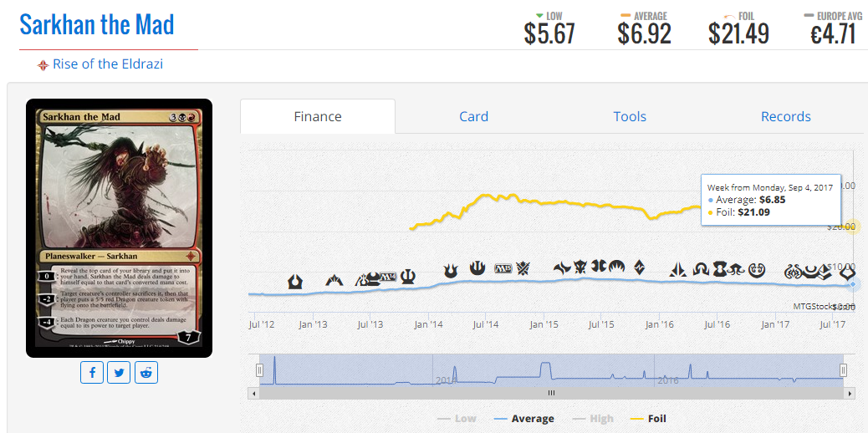This screenshot has height=433, width=868.
Task: Switch to the Tools tab
Action: pos(630,116)
